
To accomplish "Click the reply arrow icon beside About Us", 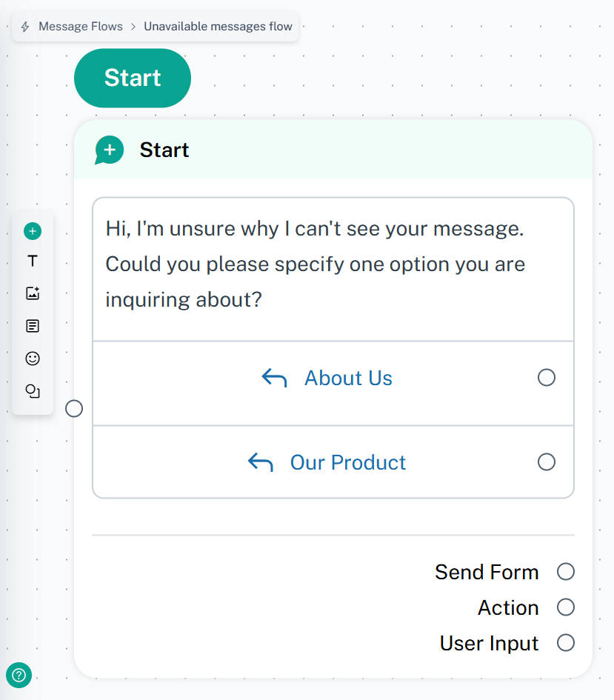I will tap(274, 379).
